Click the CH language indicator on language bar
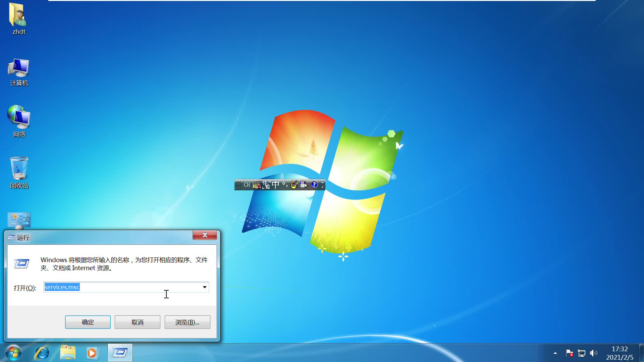The image size is (644, 362). 247,185
